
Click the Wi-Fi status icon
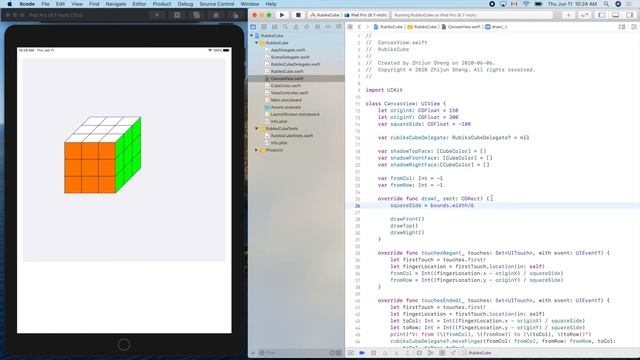pos(526,4)
